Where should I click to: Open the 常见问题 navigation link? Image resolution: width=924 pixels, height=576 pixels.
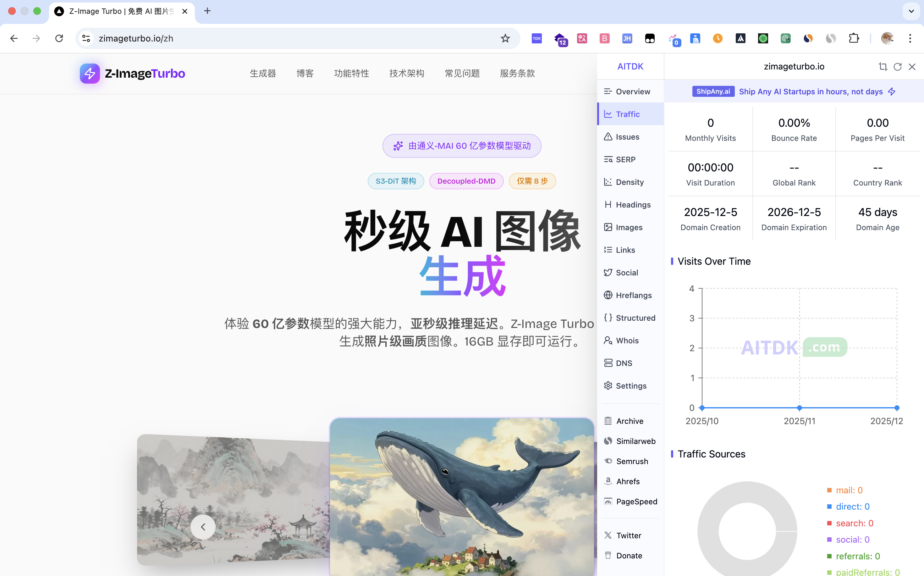click(462, 74)
